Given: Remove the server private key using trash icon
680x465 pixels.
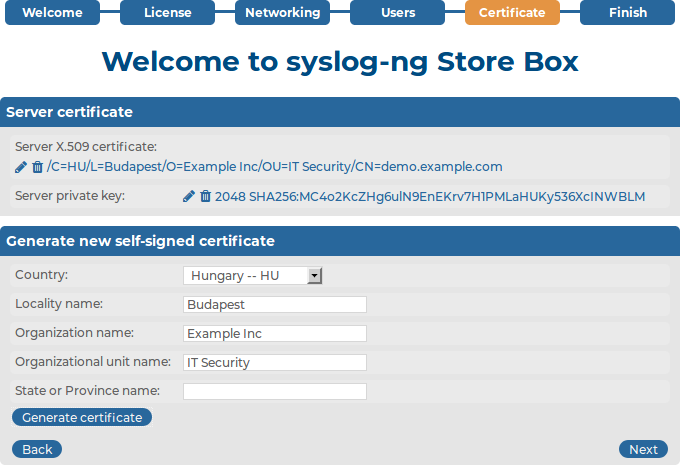Looking at the screenshot, I should coord(206,196).
